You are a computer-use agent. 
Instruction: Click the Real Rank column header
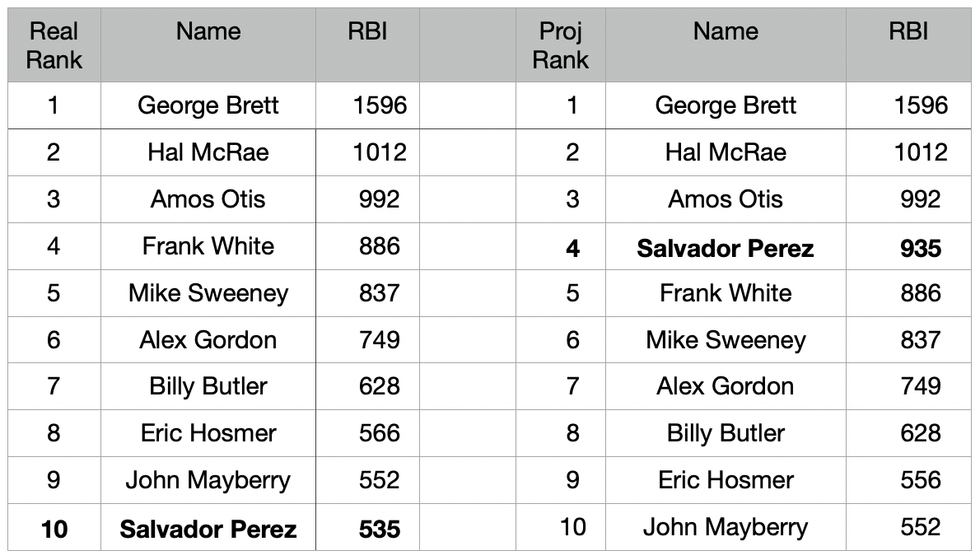click(x=54, y=45)
